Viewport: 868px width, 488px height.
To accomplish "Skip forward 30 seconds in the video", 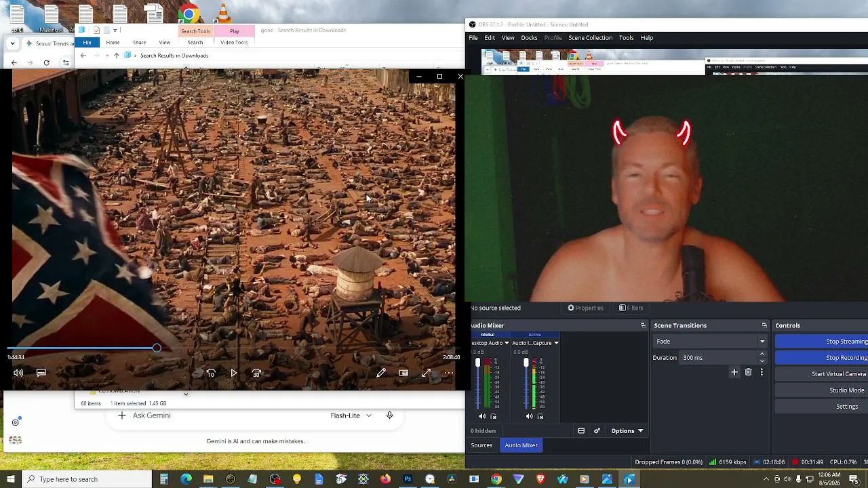I will [256, 373].
